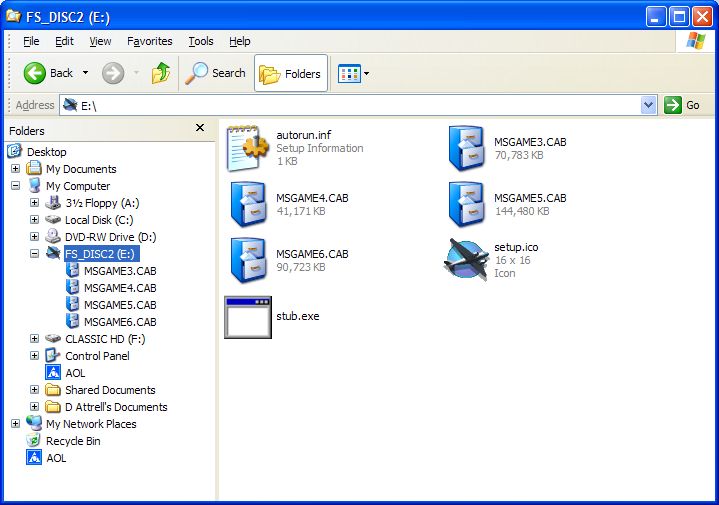Open the Tools menu
The width and height of the screenshot is (719, 505).
pos(201,41)
